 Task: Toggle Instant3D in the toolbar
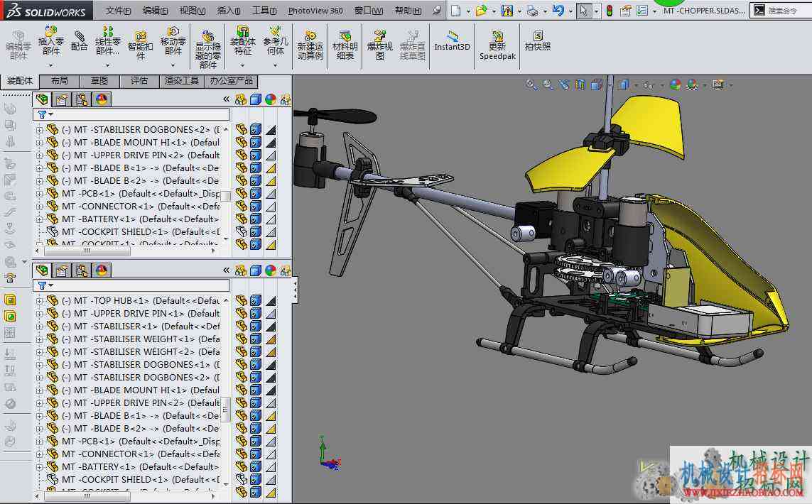point(452,41)
